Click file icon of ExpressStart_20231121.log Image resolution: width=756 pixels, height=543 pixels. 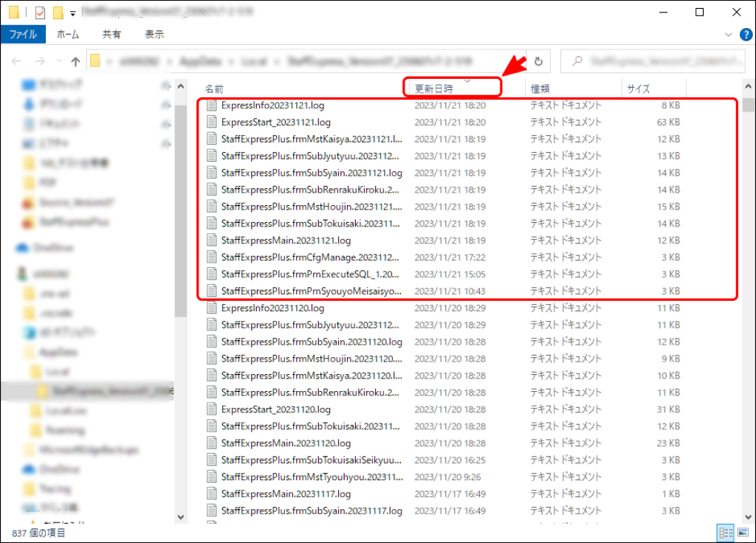211,122
